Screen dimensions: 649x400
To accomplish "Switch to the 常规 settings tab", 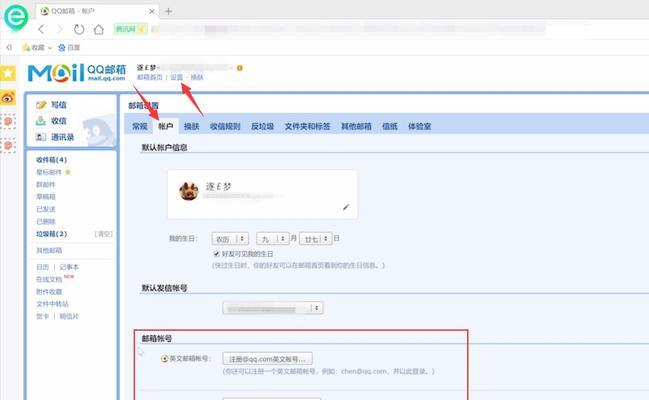I will coord(139,126).
